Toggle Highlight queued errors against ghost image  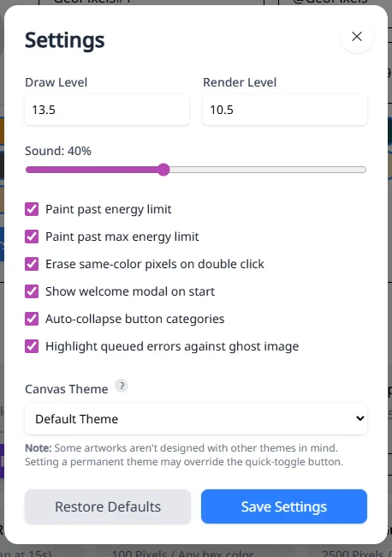coord(32,346)
